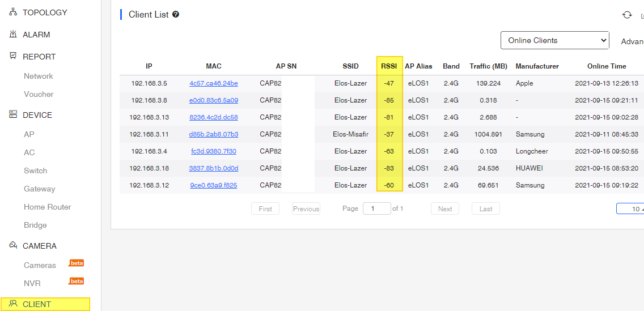644x311 pixels.
Task: Select AP under the Device section
Action: point(29,134)
